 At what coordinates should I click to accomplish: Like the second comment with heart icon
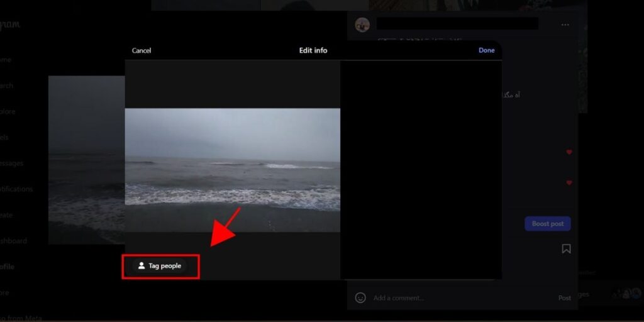(x=569, y=183)
